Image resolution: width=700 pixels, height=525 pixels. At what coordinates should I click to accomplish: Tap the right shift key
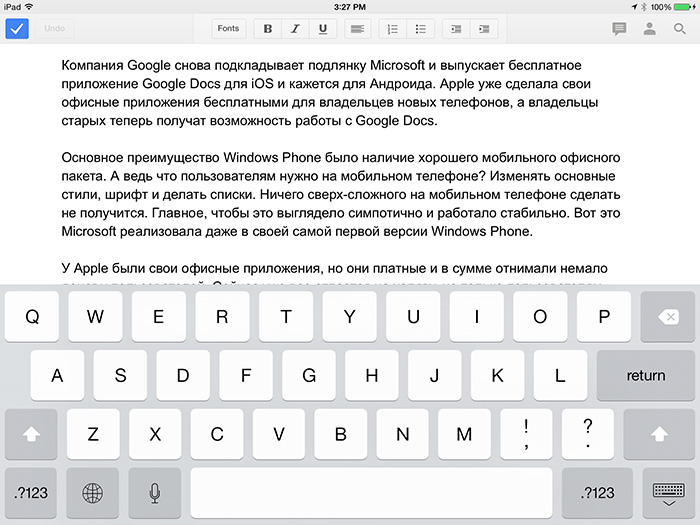659,434
